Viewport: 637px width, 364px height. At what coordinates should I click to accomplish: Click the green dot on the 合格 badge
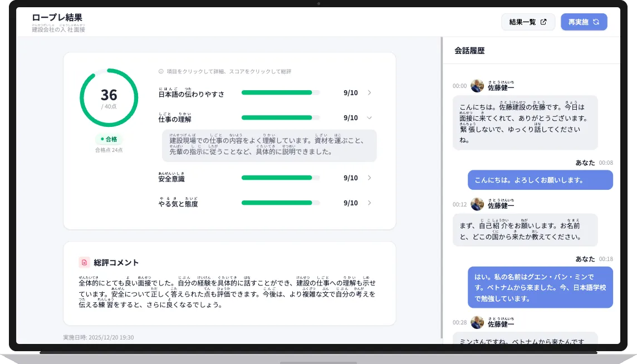click(102, 140)
